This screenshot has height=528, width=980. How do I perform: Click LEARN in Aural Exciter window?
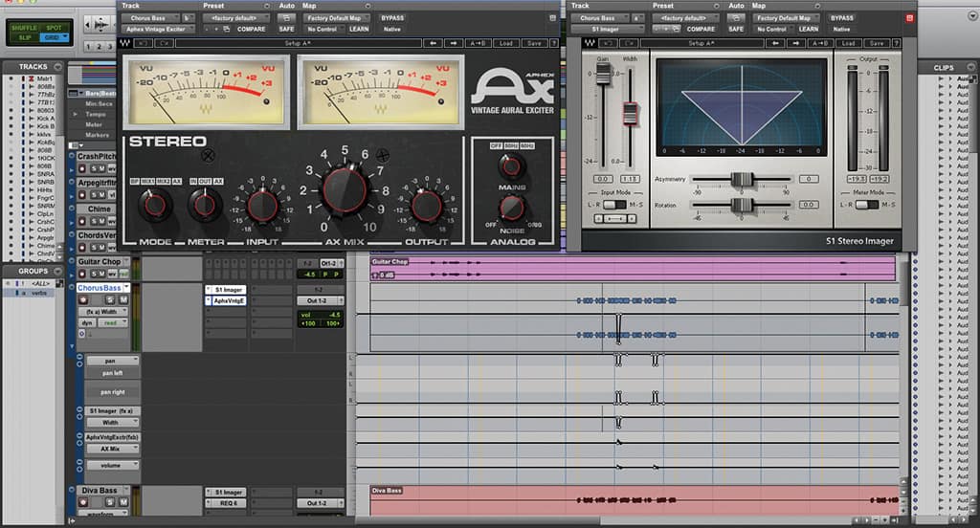pos(359,29)
